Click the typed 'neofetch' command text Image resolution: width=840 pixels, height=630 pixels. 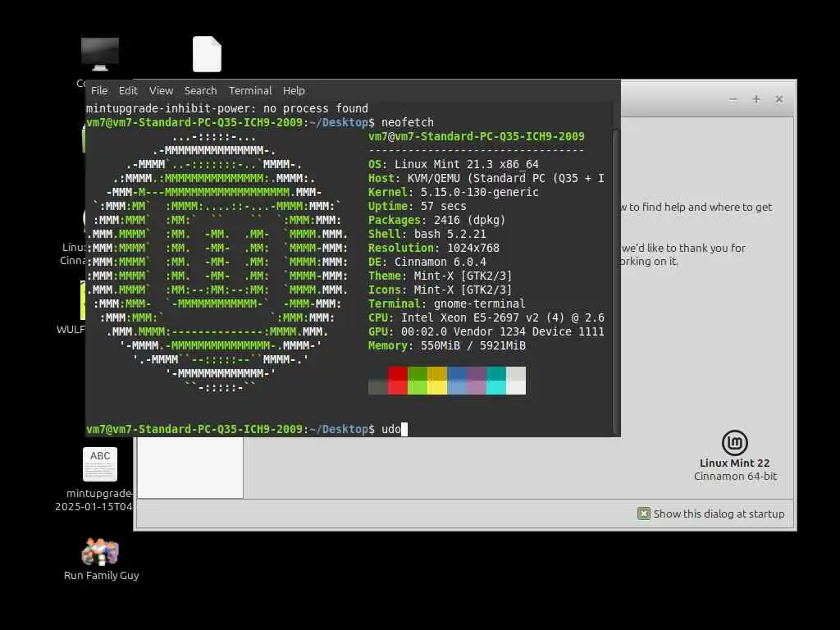(408, 122)
